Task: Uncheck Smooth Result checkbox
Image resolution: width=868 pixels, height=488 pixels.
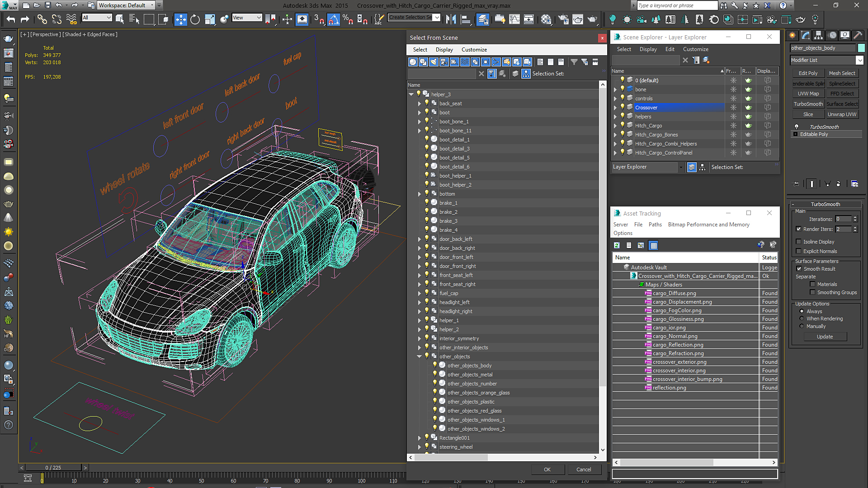Action: point(799,269)
